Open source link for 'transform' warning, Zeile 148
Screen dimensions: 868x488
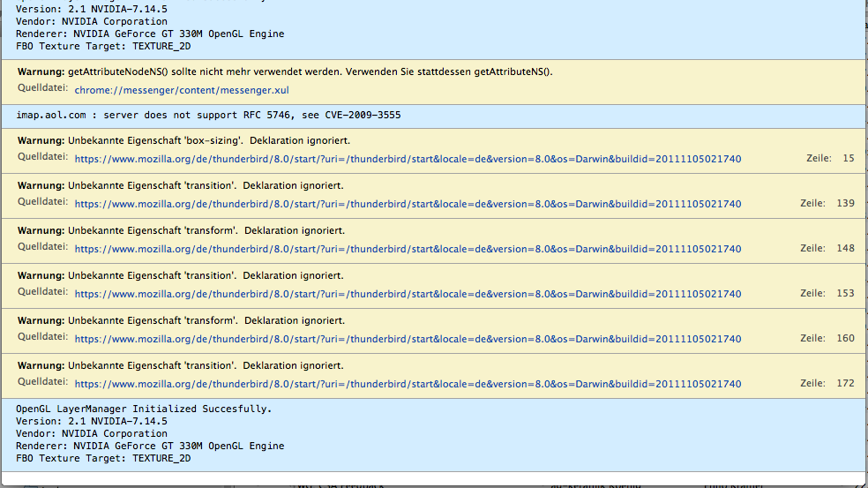click(408, 249)
